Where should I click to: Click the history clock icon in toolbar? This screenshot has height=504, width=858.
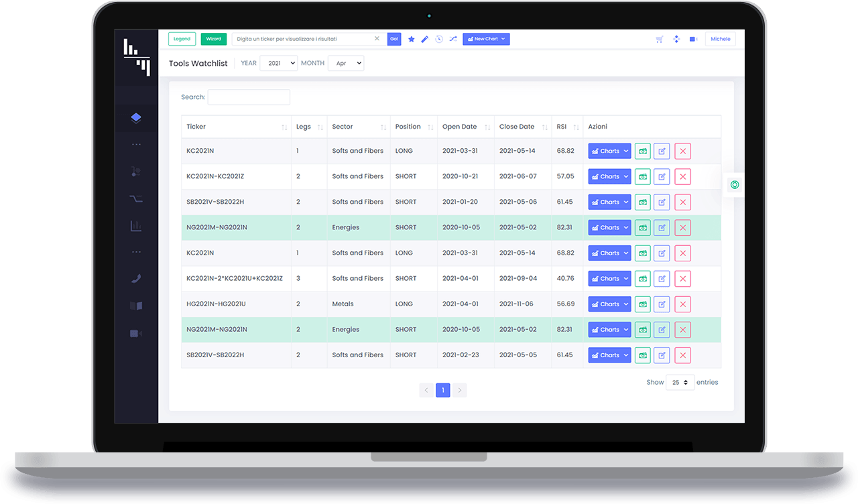click(x=439, y=40)
